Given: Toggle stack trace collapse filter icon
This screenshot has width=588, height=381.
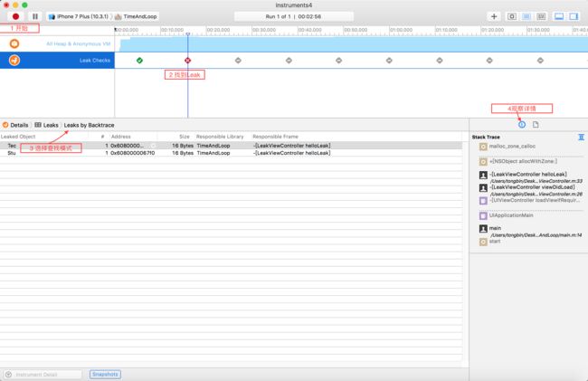Looking at the screenshot, I should [581, 138].
